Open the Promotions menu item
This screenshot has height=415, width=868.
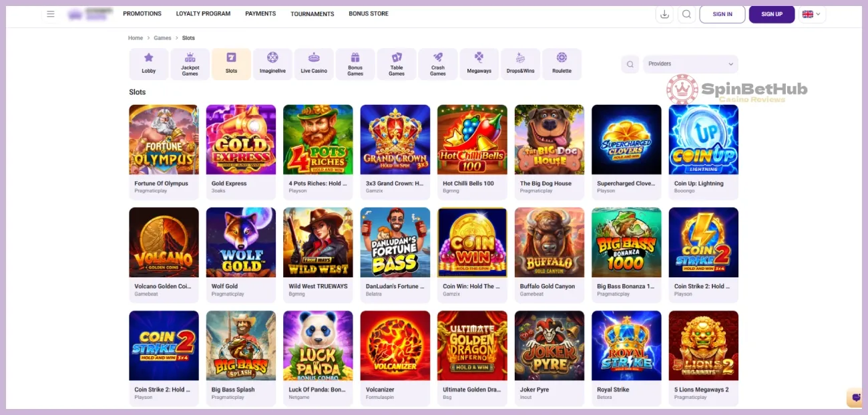(x=142, y=14)
